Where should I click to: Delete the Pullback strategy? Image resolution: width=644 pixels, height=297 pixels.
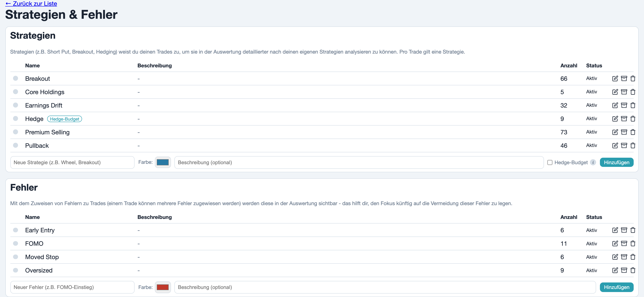(633, 145)
